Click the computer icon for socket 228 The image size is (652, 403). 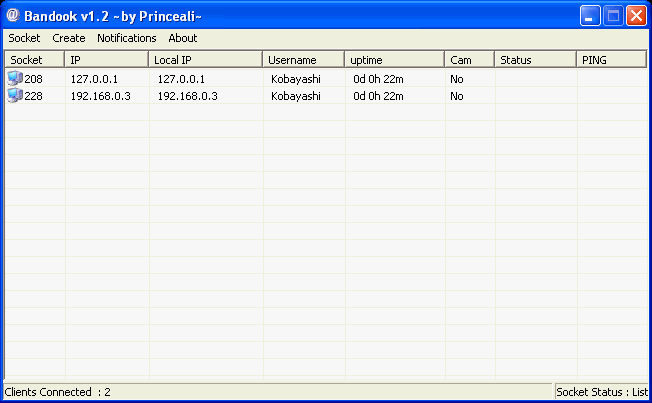coord(14,96)
